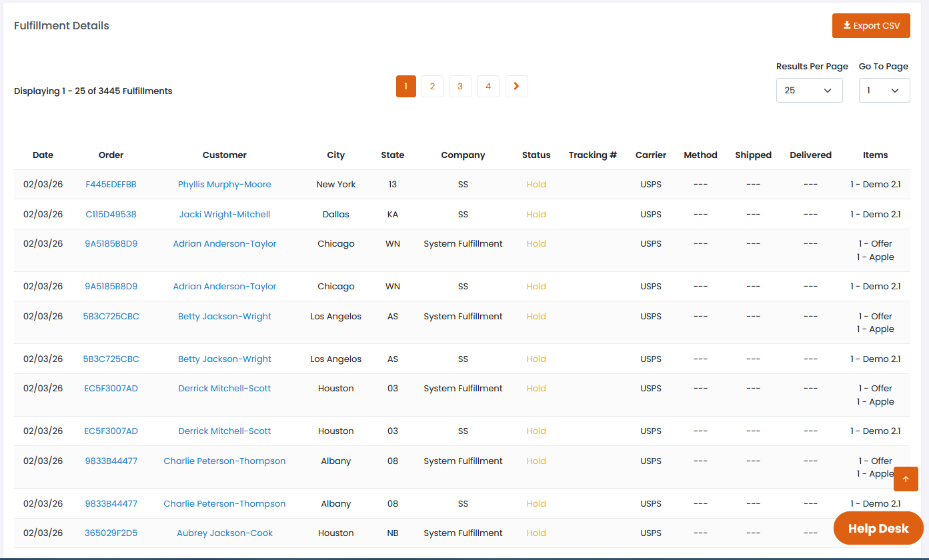
Task: Click the Hold status for Phyllis Murphy-Moore
Action: point(536,185)
